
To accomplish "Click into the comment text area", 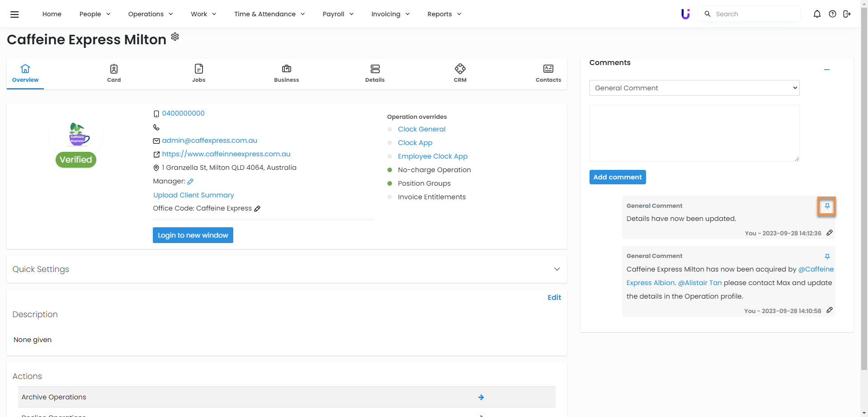I will click(x=694, y=133).
